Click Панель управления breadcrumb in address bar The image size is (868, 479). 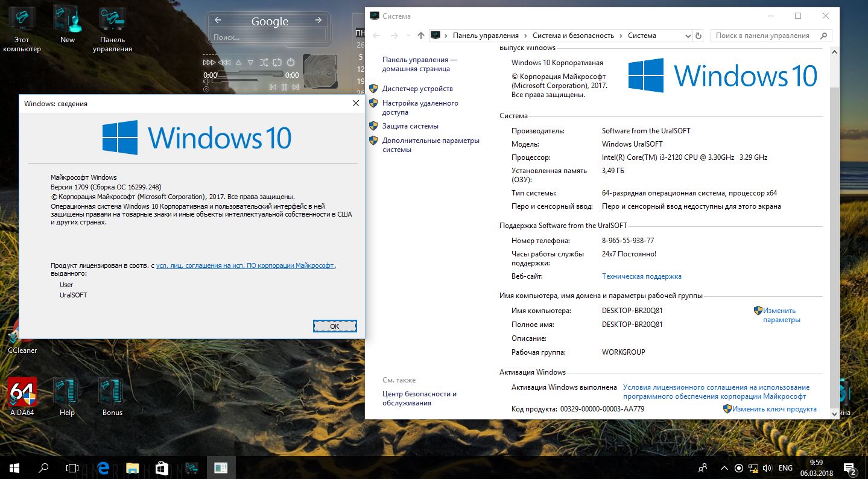(x=486, y=36)
